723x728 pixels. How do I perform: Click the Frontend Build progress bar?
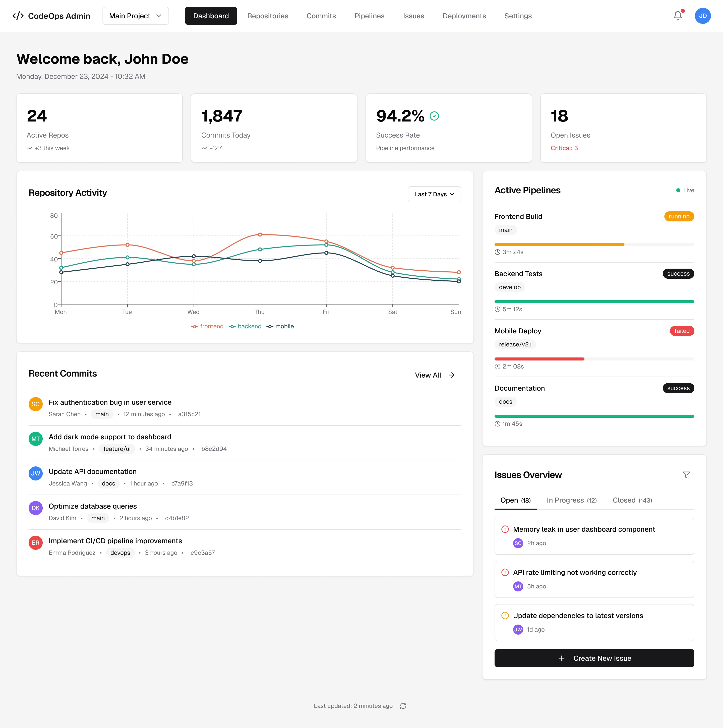(594, 245)
